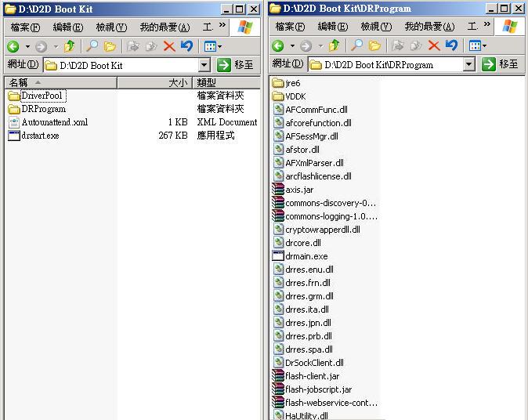Click Undo icon in D2D Boot Kit window

(186, 45)
